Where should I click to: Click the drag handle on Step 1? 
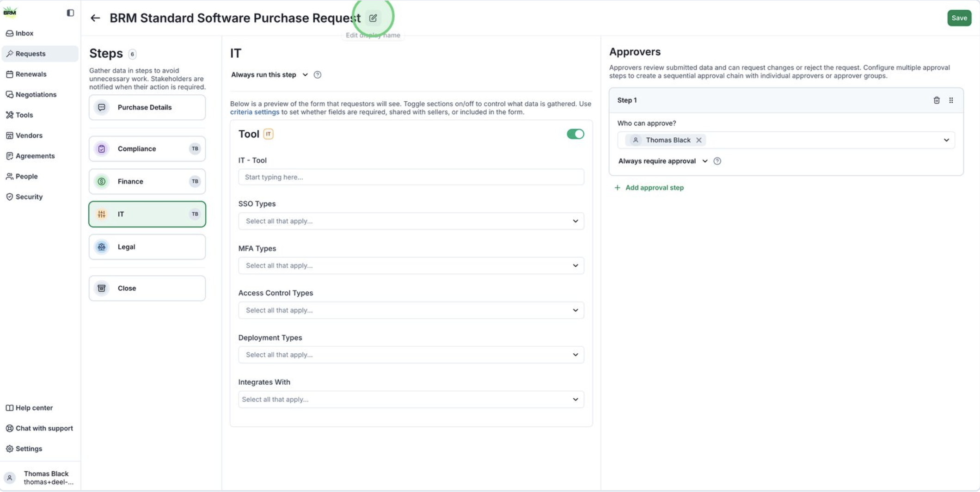(x=951, y=100)
